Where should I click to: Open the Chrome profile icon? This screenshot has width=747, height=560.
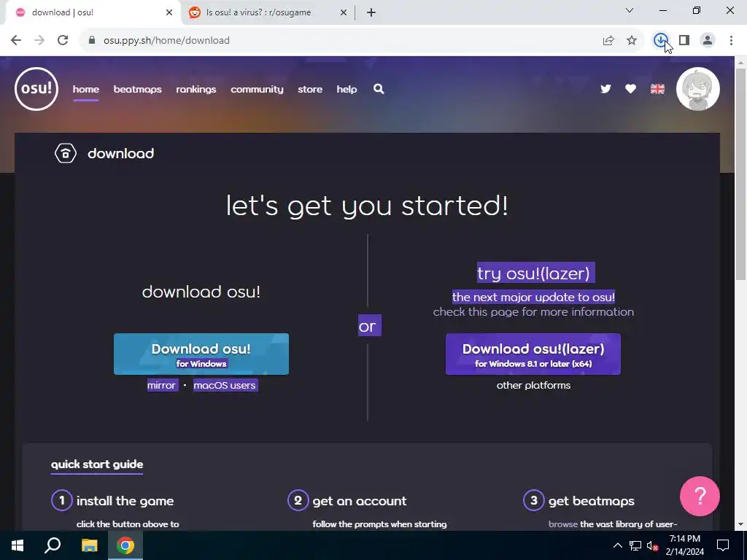tap(708, 41)
